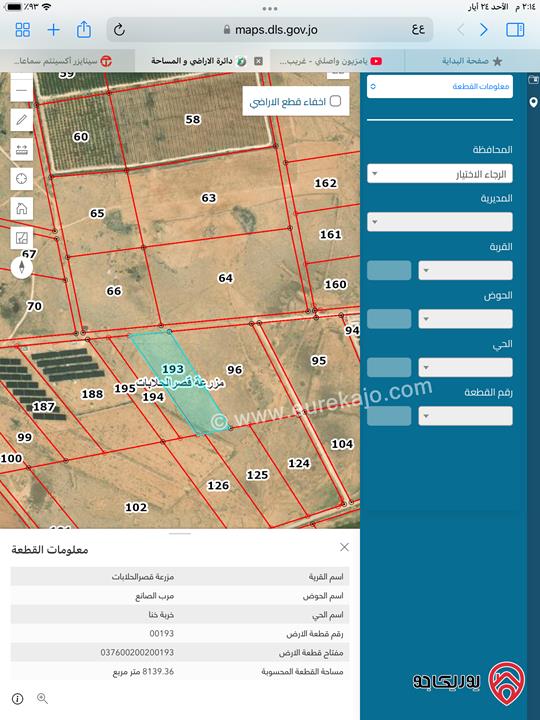Viewport: 540px width, 720px height.
Task: Click neighborhood name خربة خنا value
Action: [x=161, y=615]
